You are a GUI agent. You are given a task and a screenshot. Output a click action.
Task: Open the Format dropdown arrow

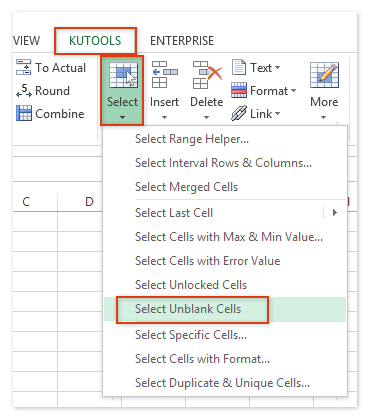click(x=293, y=90)
